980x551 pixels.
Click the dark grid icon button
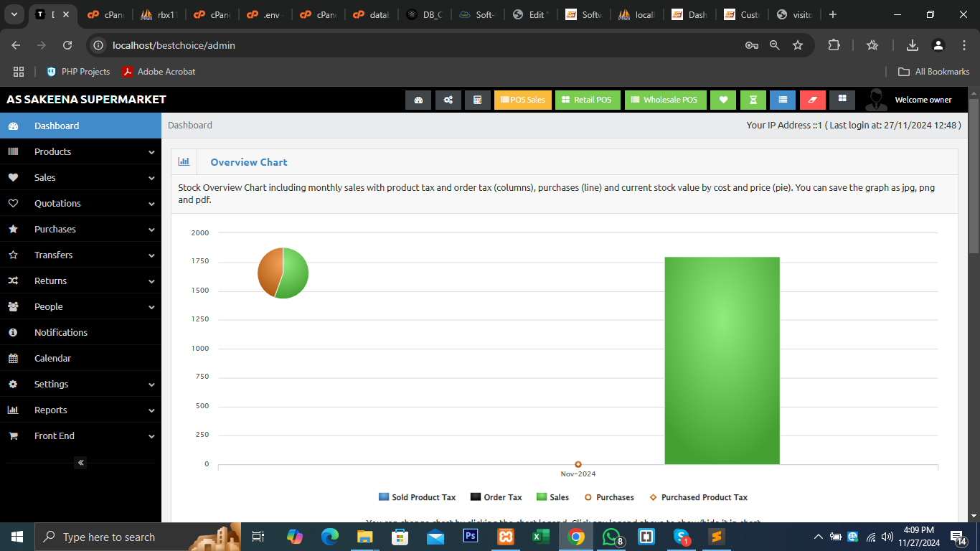pos(842,99)
